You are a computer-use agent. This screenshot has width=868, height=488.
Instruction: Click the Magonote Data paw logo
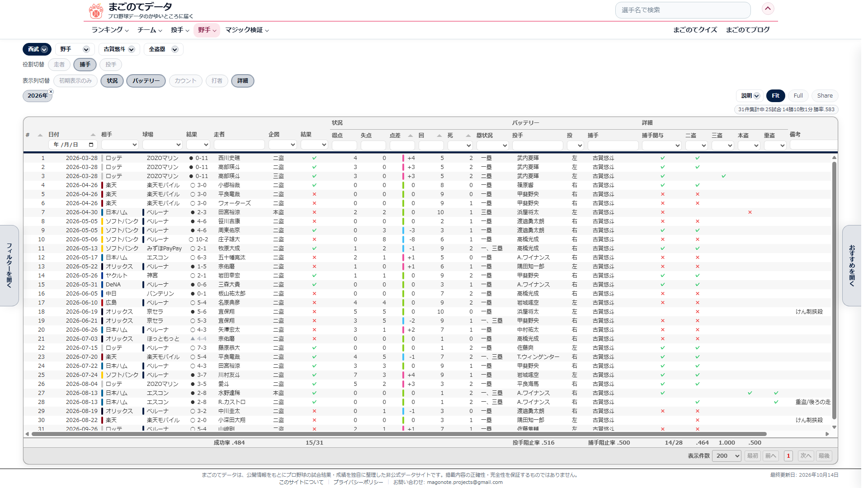point(96,10)
